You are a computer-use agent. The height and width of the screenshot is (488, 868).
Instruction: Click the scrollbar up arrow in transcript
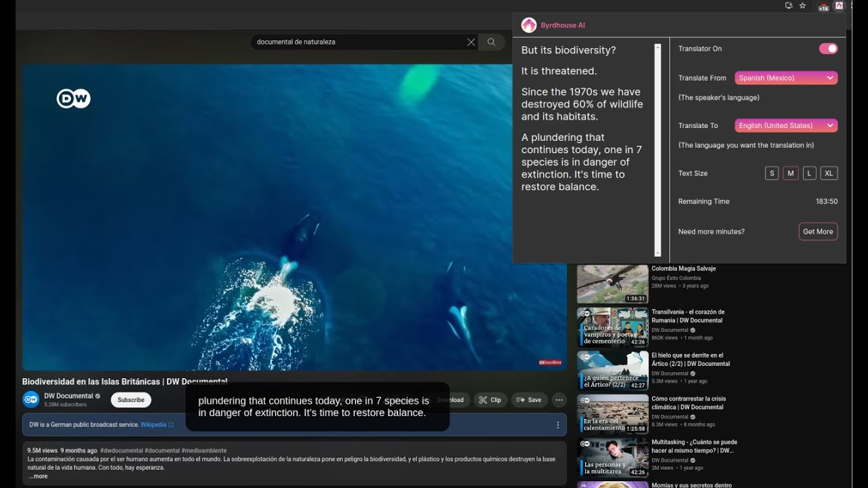[x=657, y=47]
